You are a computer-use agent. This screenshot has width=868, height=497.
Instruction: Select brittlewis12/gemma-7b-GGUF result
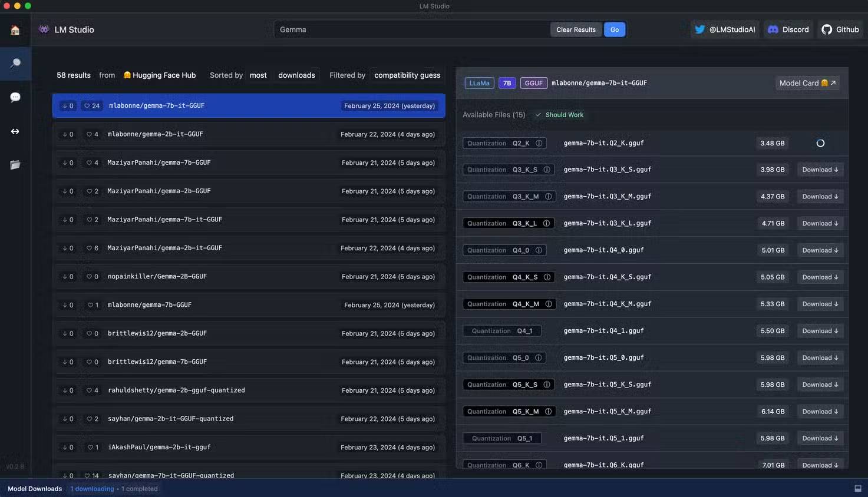[249, 362]
